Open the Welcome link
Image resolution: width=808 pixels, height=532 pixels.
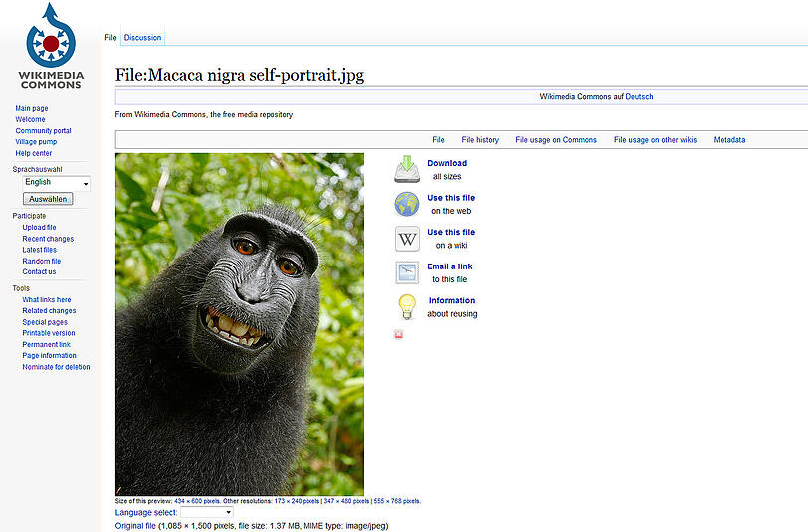click(30, 119)
